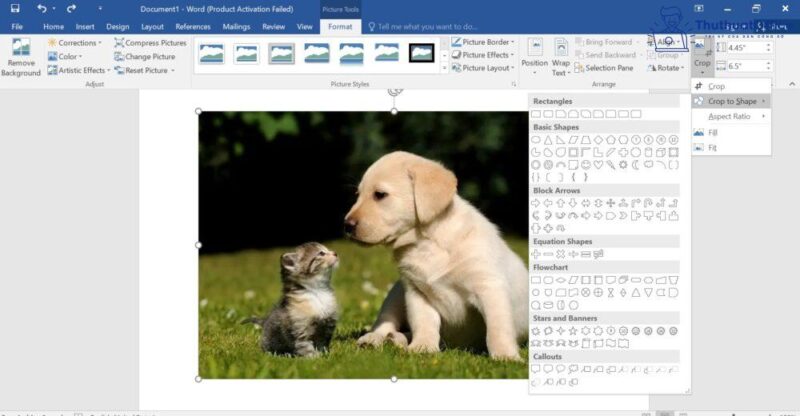Open the Color dropdown
Image resolution: width=800 pixels, height=416 pixels.
[65, 57]
